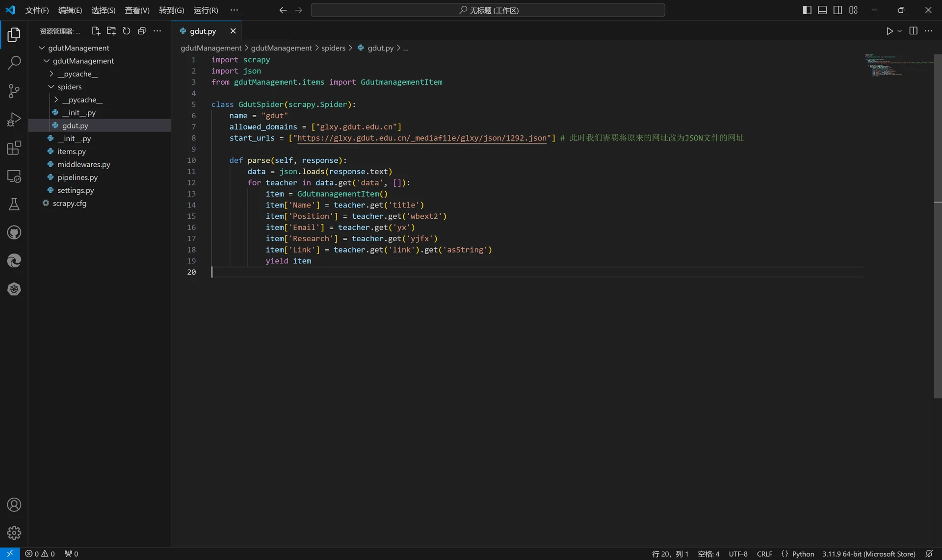Refresh the explorer file tree
Viewport: 942px width, 560px height.
coord(127,31)
